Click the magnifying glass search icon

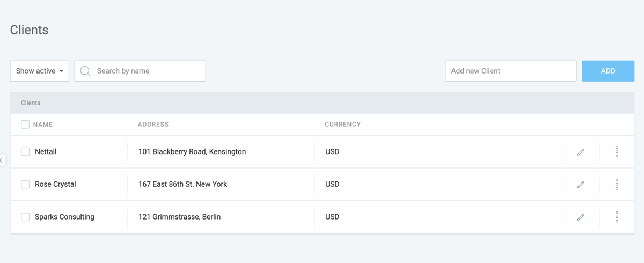(x=85, y=71)
